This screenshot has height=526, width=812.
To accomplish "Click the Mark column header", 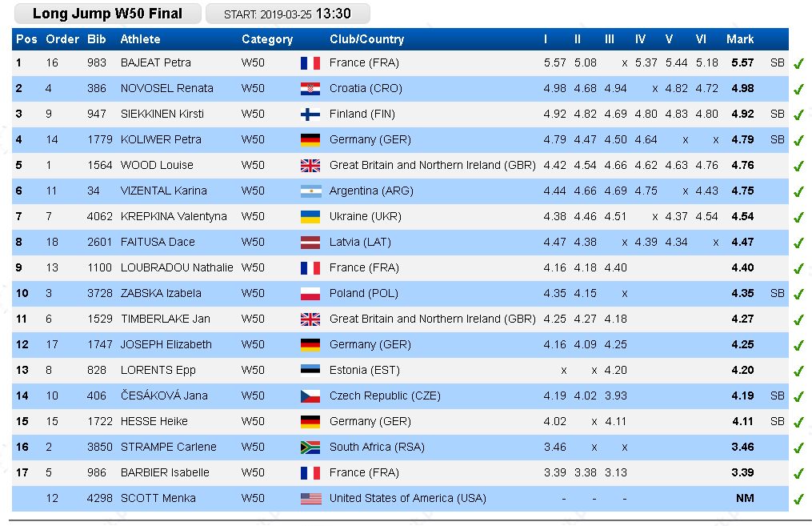I will point(739,39).
